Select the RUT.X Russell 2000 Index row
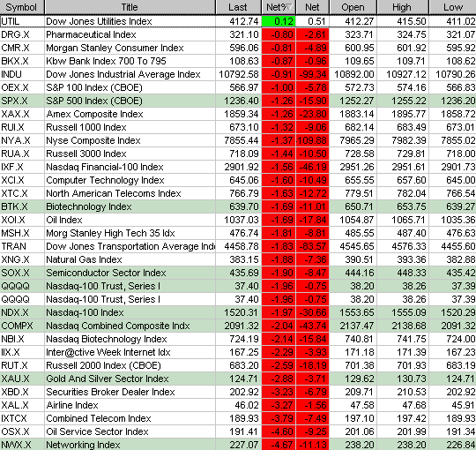Viewport: 476px width, 450px height. [x=238, y=365]
